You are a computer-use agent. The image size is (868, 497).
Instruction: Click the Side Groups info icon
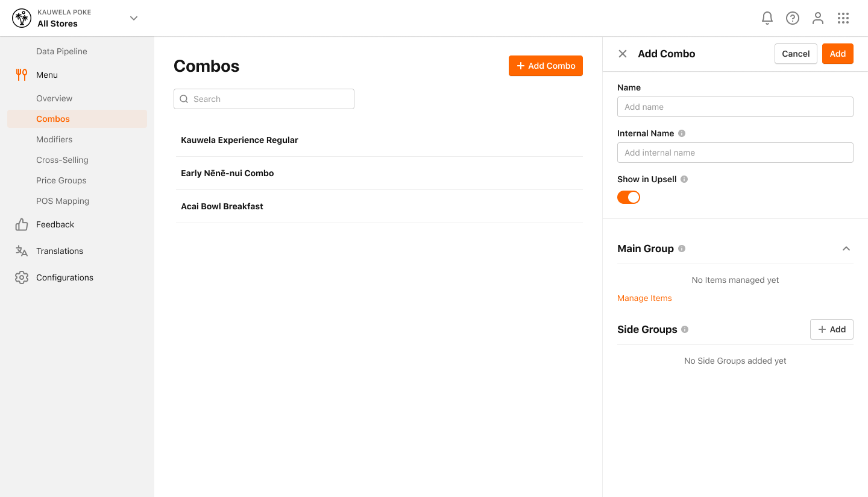coord(685,329)
